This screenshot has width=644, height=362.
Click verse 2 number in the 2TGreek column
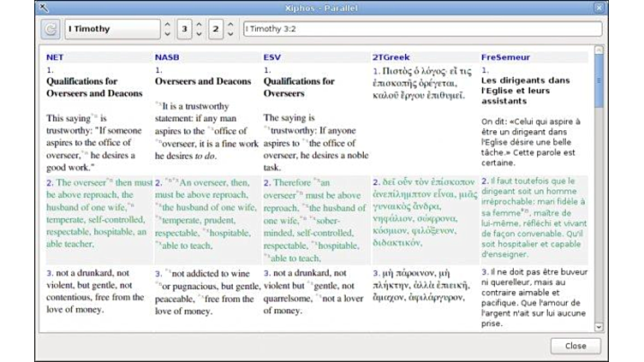point(375,182)
